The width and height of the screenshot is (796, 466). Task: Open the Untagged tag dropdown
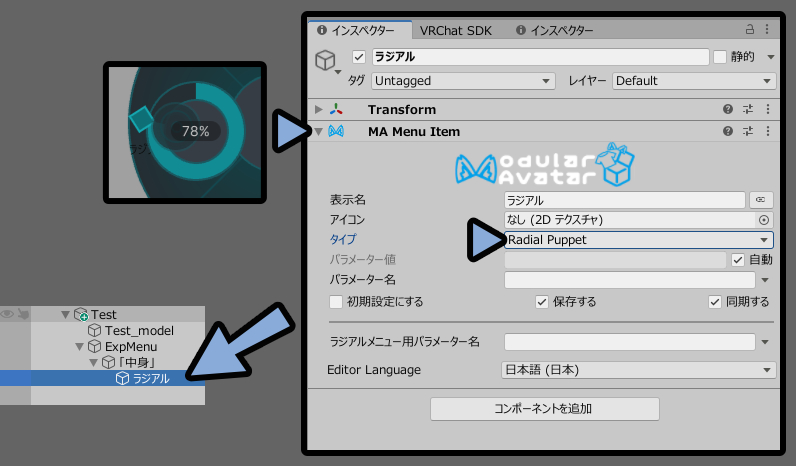pos(462,81)
